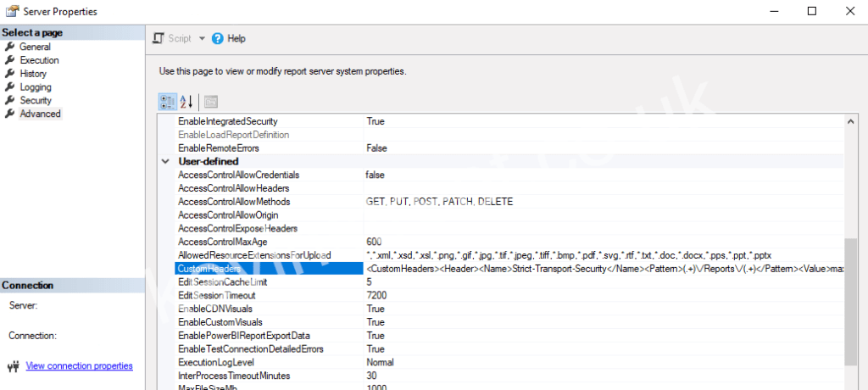
Task: Edit InterProcessTimeoutMinutes value 30
Action: tap(371, 376)
